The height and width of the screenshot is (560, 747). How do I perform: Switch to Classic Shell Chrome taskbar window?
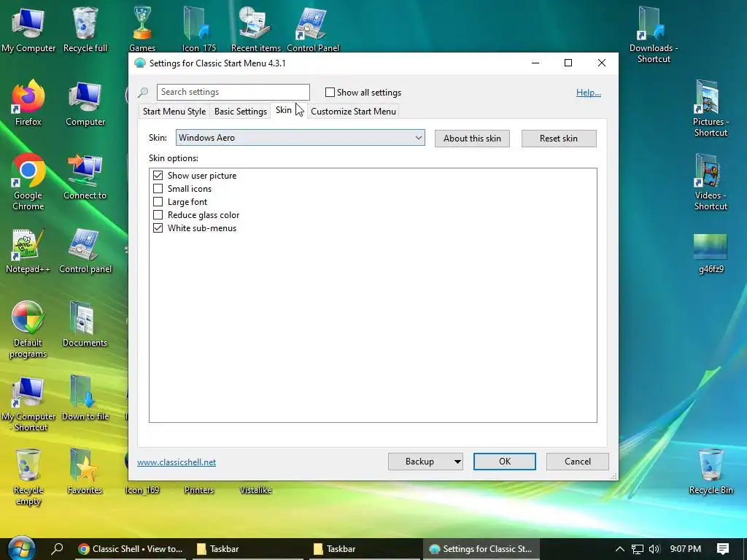131,549
